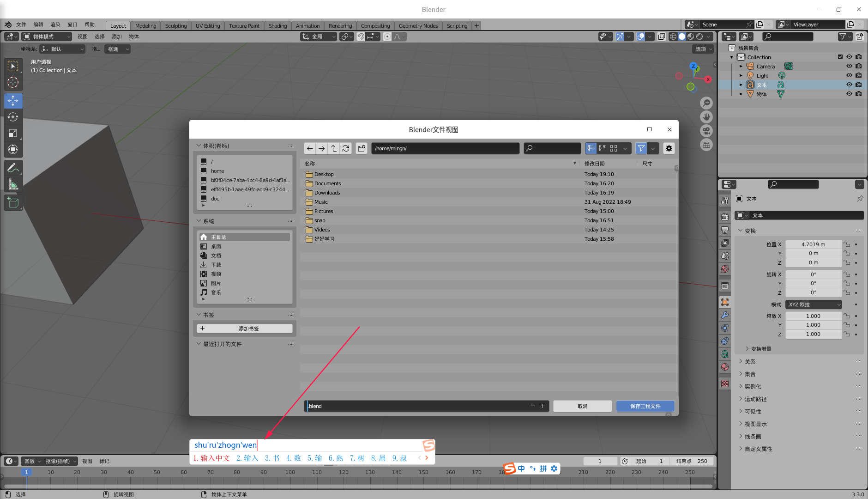Screen dimensions: 868x499
Task: Click zoom magnifier in viewport navigation
Action: [x=706, y=103]
